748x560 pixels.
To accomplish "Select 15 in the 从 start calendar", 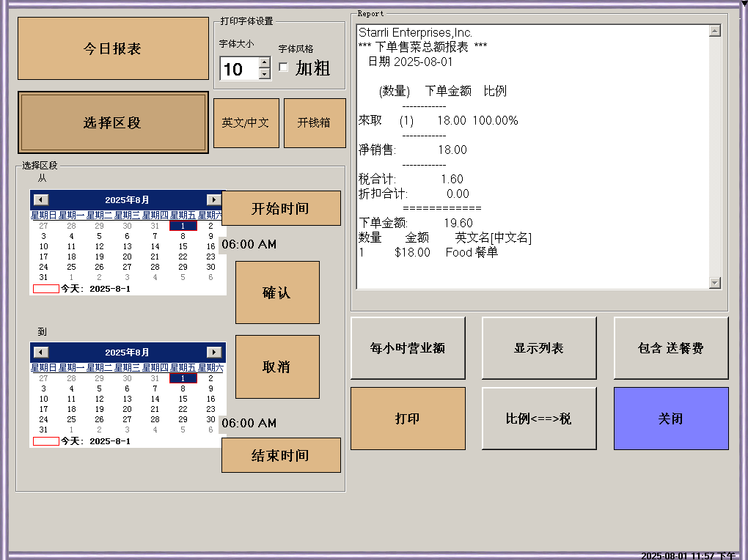I will [x=183, y=246].
